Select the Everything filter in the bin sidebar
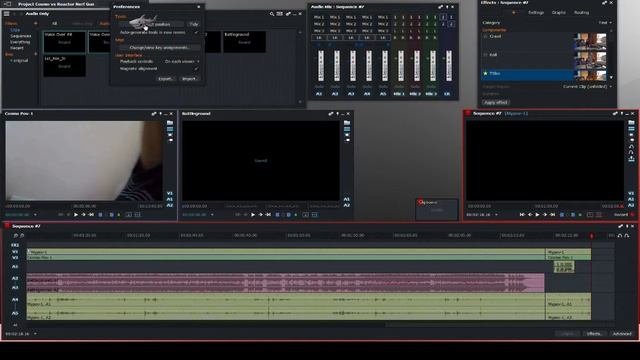The height and width of the screenshot is (360, 640). (20, 42)
